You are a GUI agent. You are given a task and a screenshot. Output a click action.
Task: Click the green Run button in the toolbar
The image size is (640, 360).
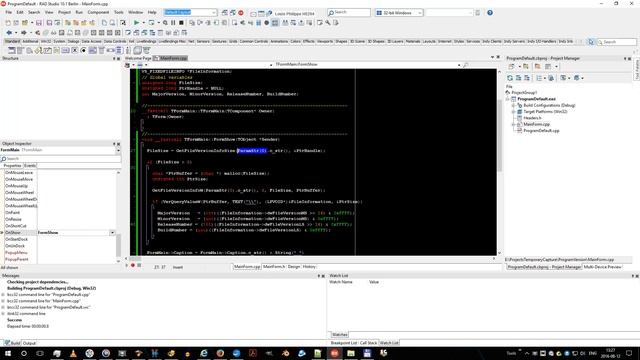pyautogui.click(x=137, y=23)
